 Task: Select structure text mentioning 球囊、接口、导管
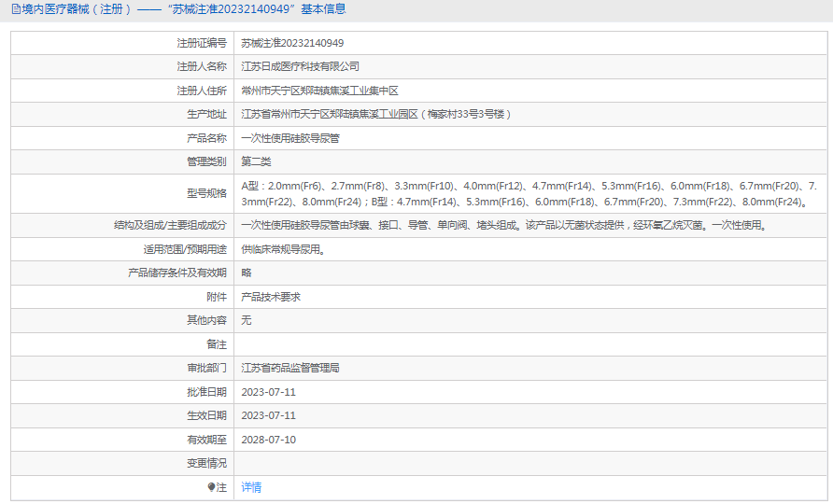coord(504,225)
